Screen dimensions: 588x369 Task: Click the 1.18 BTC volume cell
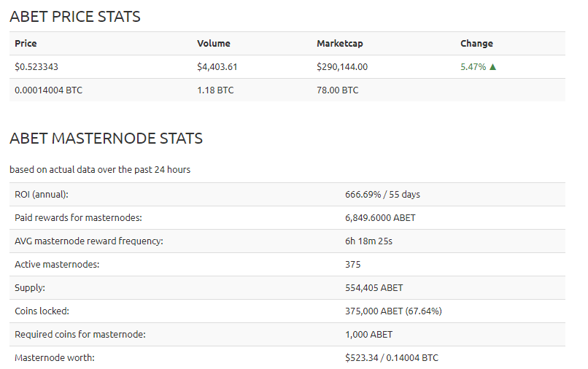pyautogui.click(x=215, y=90)
